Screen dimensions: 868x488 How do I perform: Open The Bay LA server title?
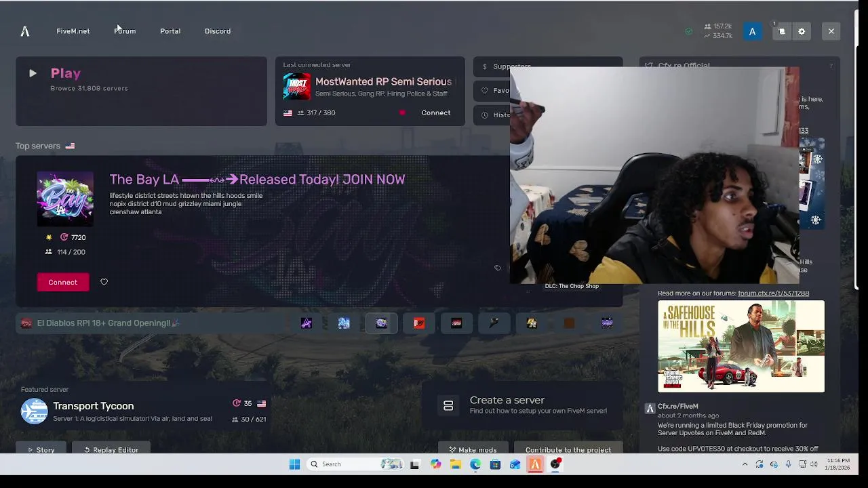pos(257,179)
